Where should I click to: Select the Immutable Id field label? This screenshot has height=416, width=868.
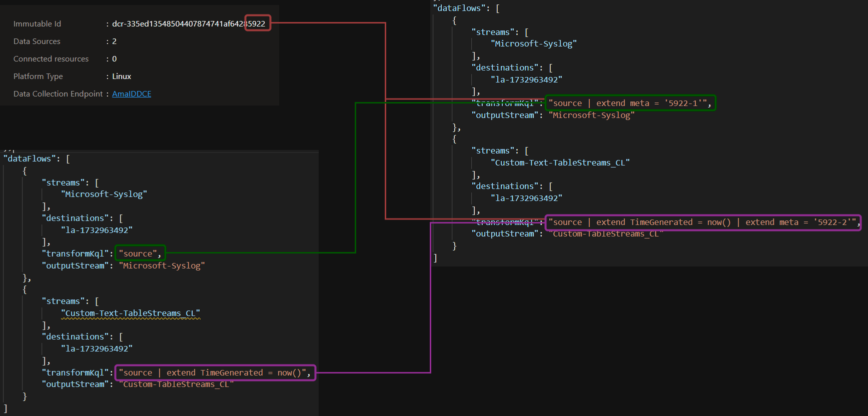click(x=37, y=24)
